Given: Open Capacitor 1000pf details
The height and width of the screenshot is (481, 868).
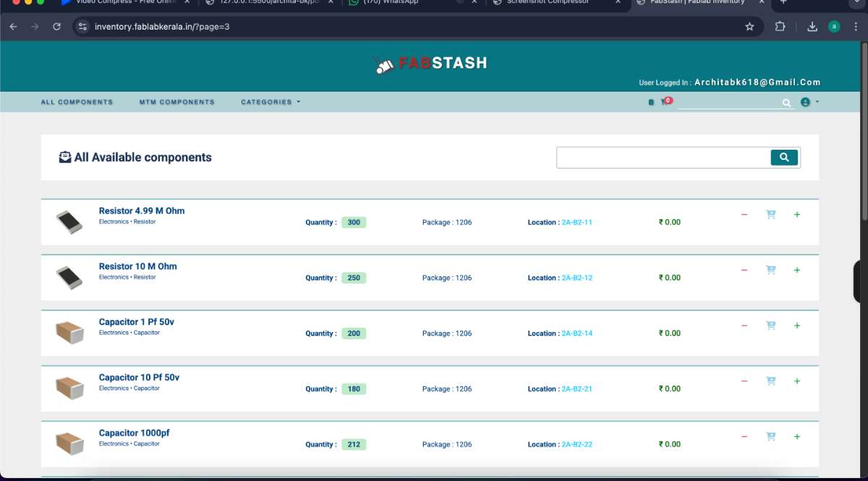Looking at the screenshot, I should 135,433.
